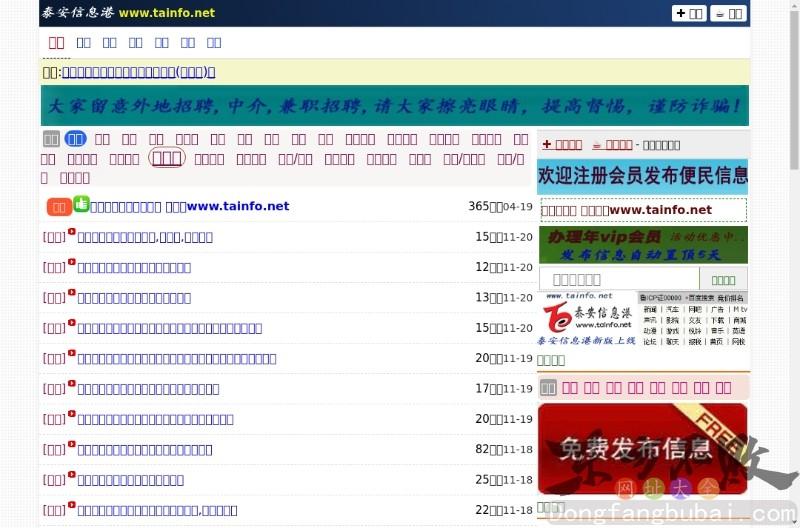Viewport: 800px width, 528px height.
Task: Open the pinned post mentioning www.tainfo.net
Action: (190, 207)
